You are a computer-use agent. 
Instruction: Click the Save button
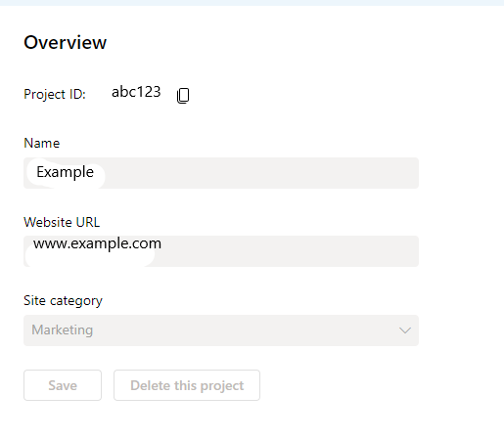63,385
